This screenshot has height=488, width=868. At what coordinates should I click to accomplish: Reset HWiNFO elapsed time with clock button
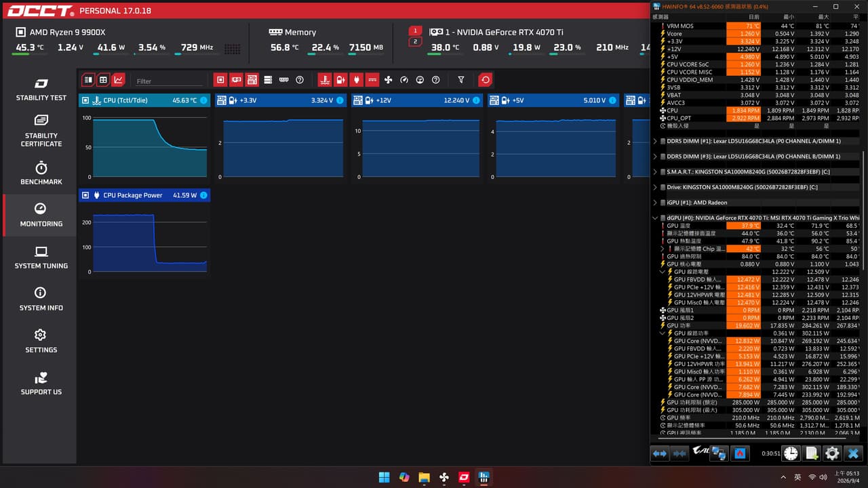pyautogui.click(x=791, y=453)
